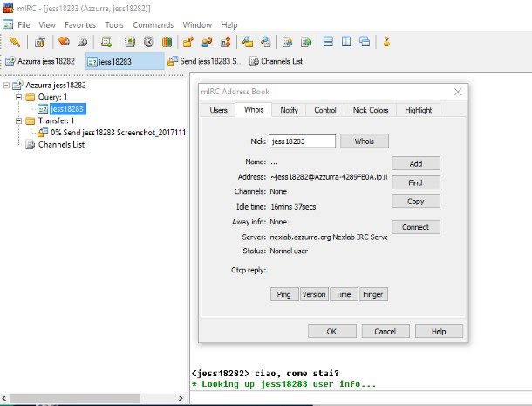Click the window control icon left of File
The width and height of the screenshot is (532, 406).
point(8,24)
